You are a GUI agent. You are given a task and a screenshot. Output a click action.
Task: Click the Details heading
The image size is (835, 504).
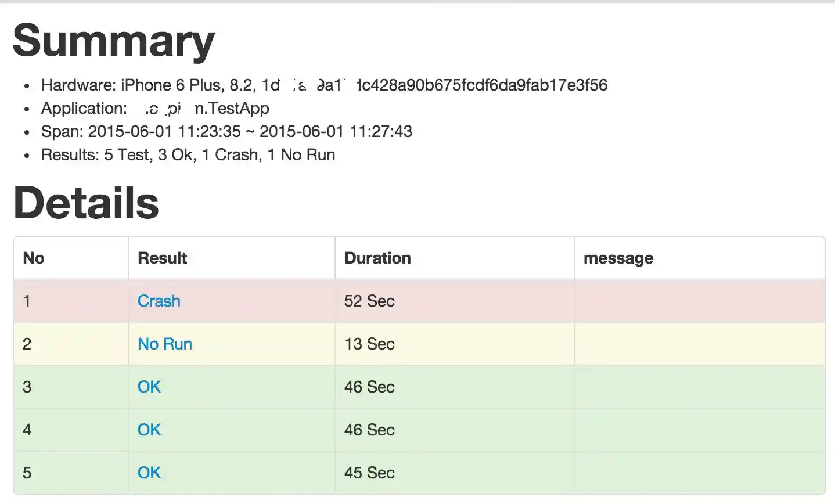[86, 203]
